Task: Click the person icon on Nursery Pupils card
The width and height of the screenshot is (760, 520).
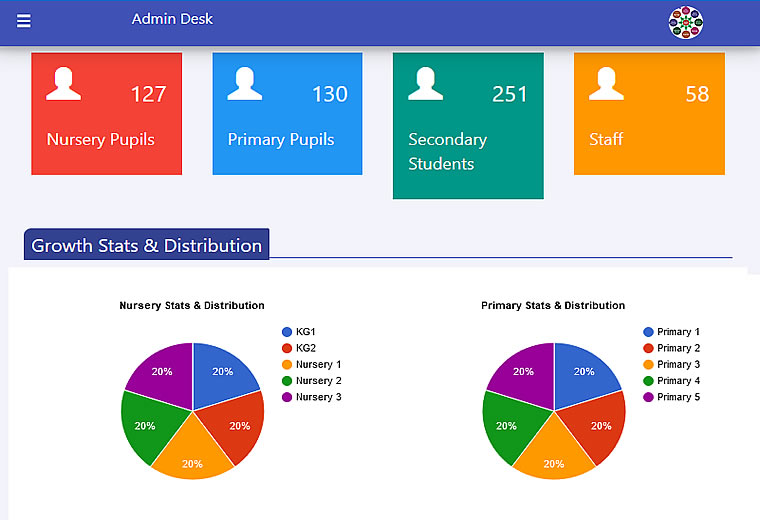Action: coord(64,85)
